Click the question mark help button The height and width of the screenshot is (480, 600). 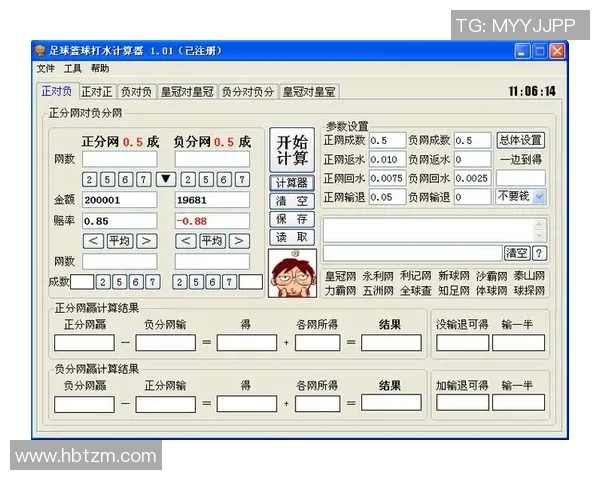tap(539, 253)
